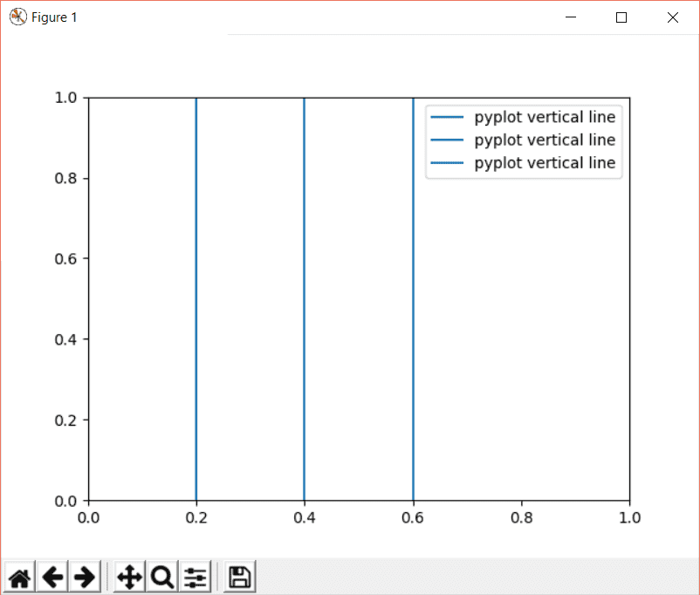Go forward to the next view arrow

[85, 578]
